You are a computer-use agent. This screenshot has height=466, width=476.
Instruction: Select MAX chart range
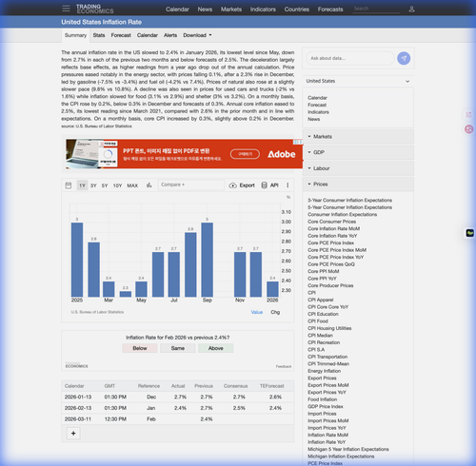[x=132, y=185]
